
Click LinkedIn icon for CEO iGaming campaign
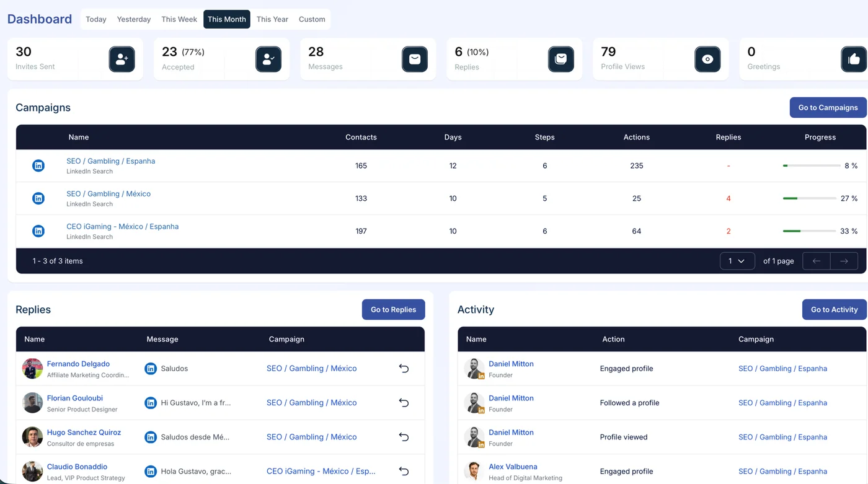[x=38, y=231]
